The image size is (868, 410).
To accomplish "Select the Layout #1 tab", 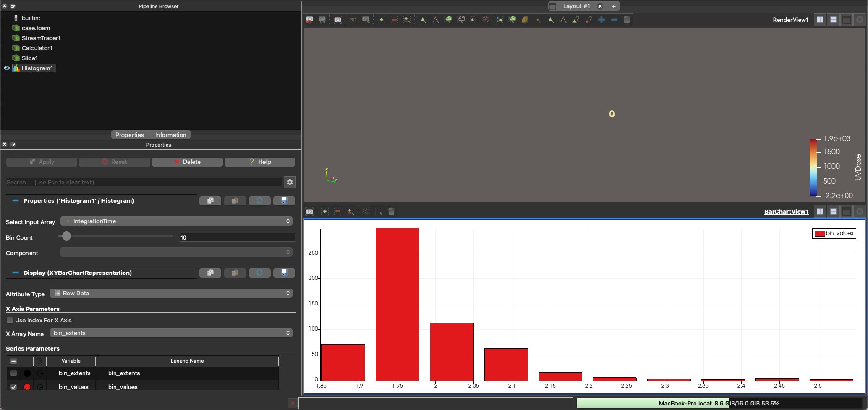I will [576, 6].
